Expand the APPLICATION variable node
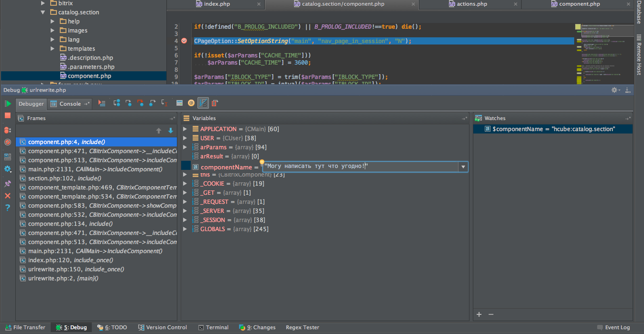Viewport: 644px width, 334px height. tap(186, 129)
